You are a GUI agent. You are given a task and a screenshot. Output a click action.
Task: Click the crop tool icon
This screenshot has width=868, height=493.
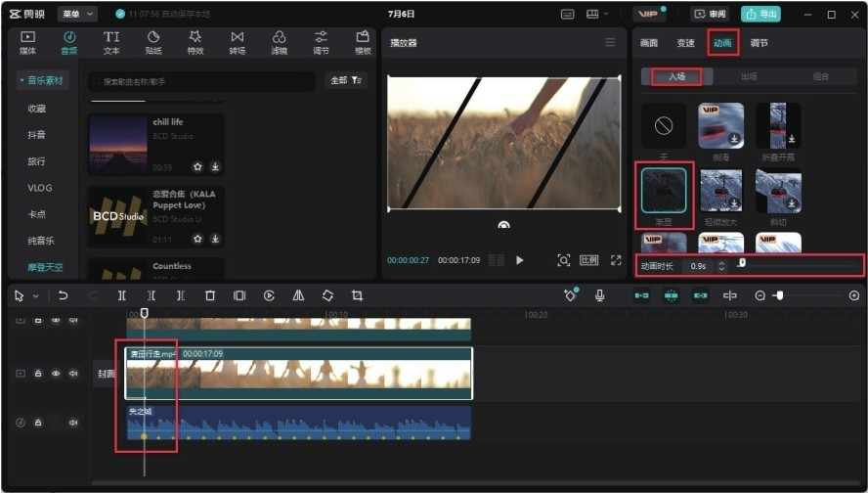(x=357, y=295)
